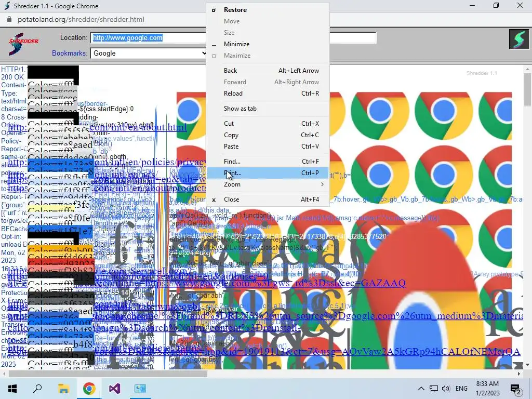Image resolution: width=532 pixels, height=399 pixels.
Task: Click the Chrome taskbar icon
Action: pos(89,389)
